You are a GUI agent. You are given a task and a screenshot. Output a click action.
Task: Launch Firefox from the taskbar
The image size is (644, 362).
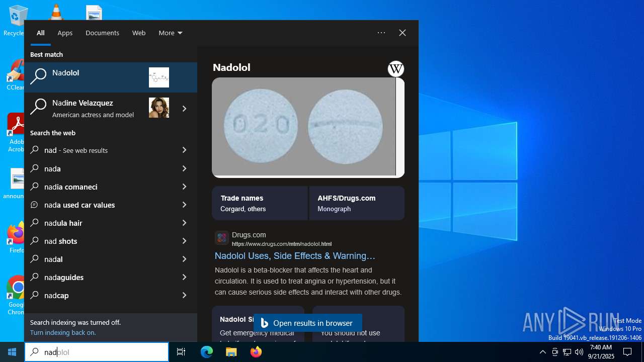pyautogui.click(x=256, y=352)
